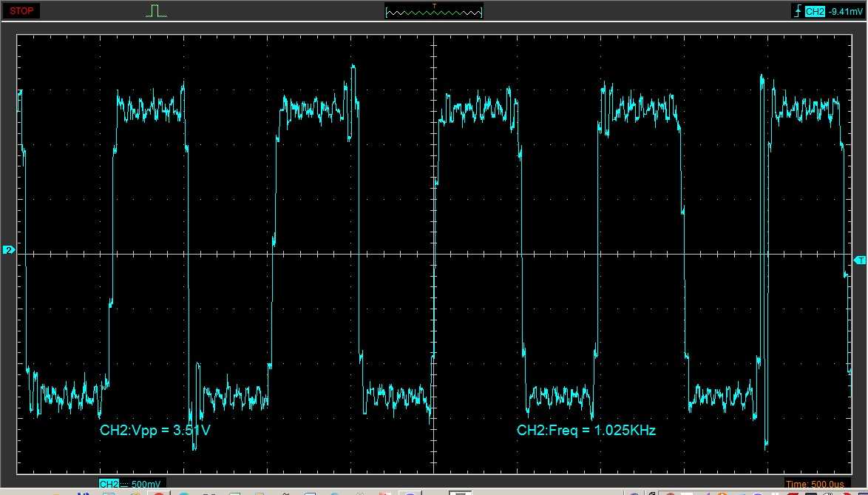The width and height of the screenshot is (868, 495).
Task: Click the Time: 500.0us timebase readout
Action: [x=816, y=485]
